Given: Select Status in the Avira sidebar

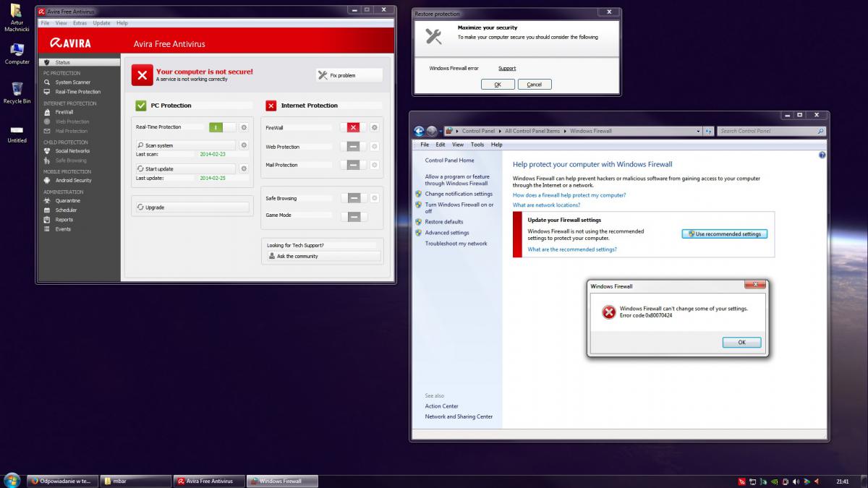Looking at the screenshot, I should [x=80, y=62].
